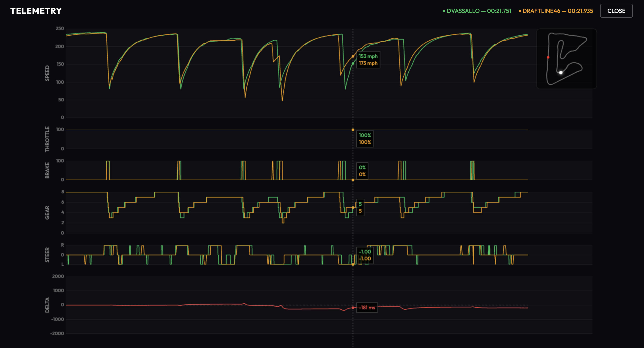Click the white dot on track map
This screenshot has width=644, height=348.
coord(561,72)
